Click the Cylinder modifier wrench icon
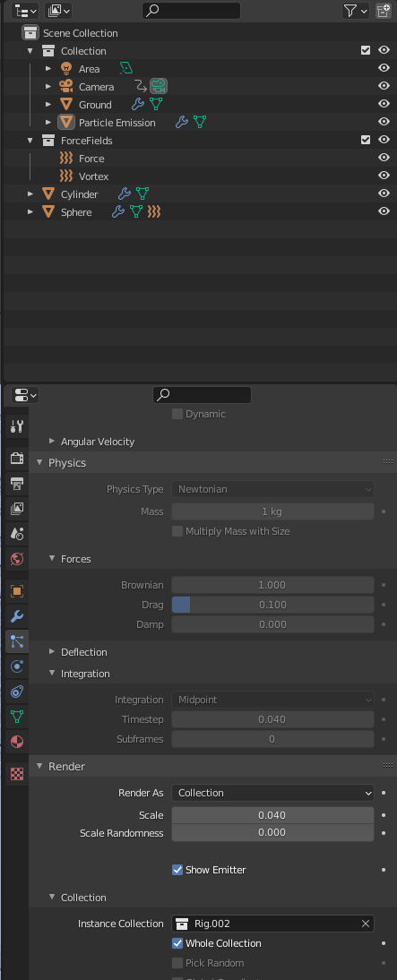 125,194
